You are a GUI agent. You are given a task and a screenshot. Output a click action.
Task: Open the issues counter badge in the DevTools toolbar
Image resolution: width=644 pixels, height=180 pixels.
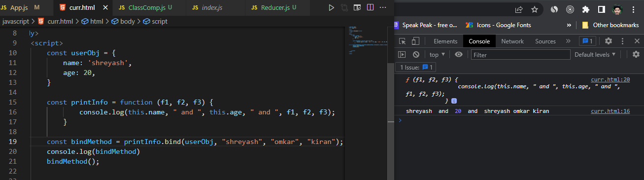tap(588, 41)
